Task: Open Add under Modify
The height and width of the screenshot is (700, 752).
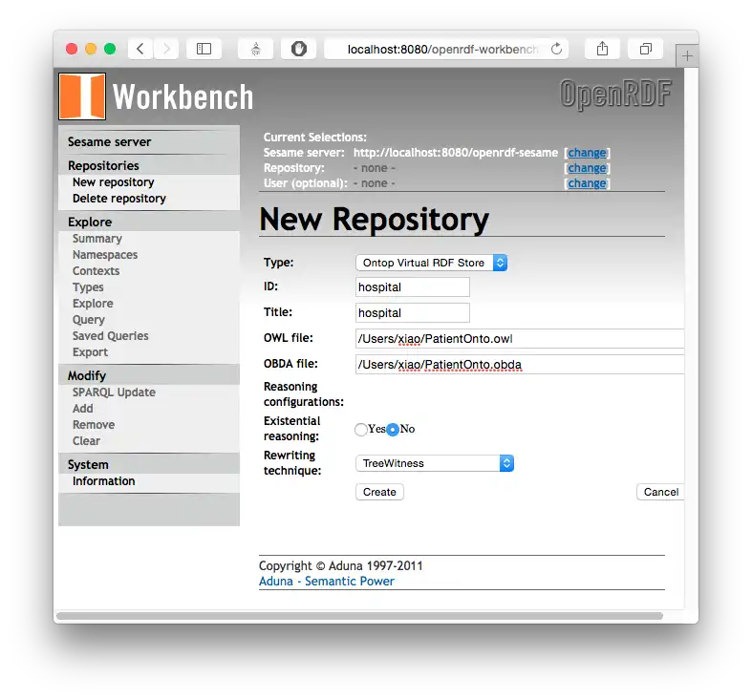Action: (x=82, y=409)
